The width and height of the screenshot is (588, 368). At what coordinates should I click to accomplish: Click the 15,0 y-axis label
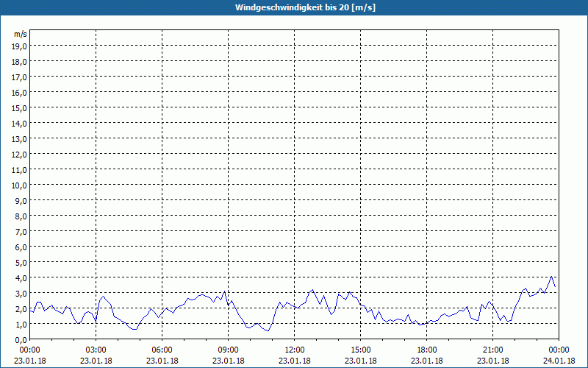(x=19, y=108)
